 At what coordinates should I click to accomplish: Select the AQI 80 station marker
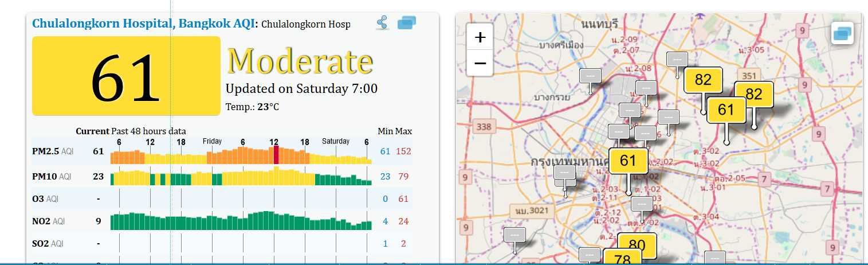point(637,244)
